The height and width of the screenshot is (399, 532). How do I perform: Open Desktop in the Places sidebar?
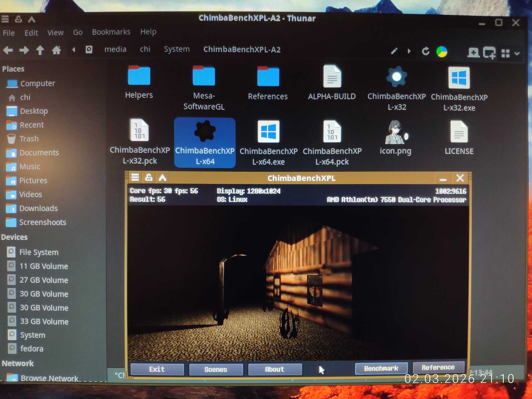[27, 111]
